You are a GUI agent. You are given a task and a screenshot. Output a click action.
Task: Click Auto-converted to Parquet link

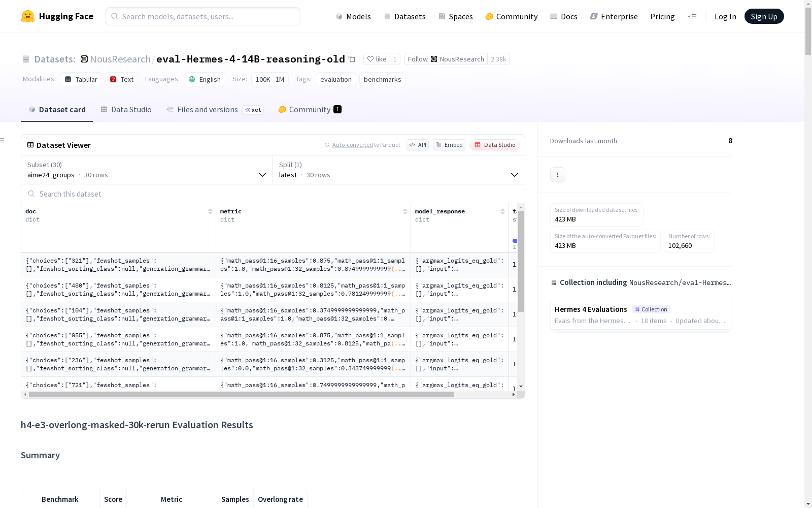[x=366, y=145]
